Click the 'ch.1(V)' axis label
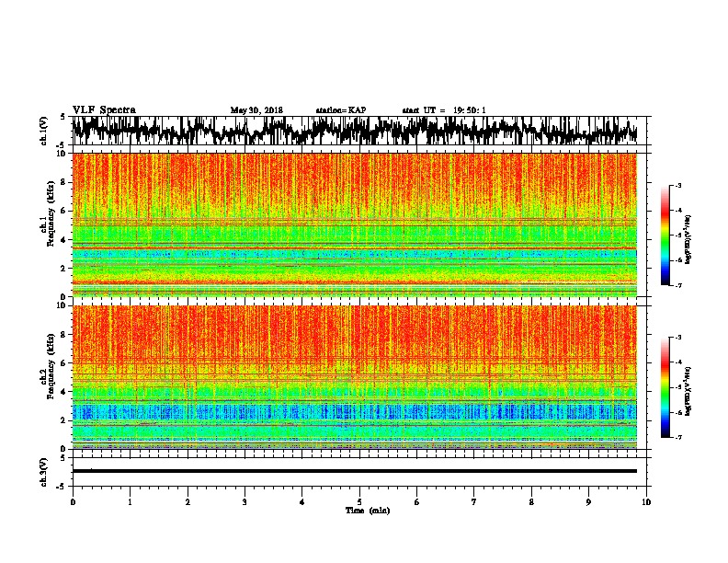The height and width of the screenshot is (563, 728). pyautogui.click(x=44, y=131)
